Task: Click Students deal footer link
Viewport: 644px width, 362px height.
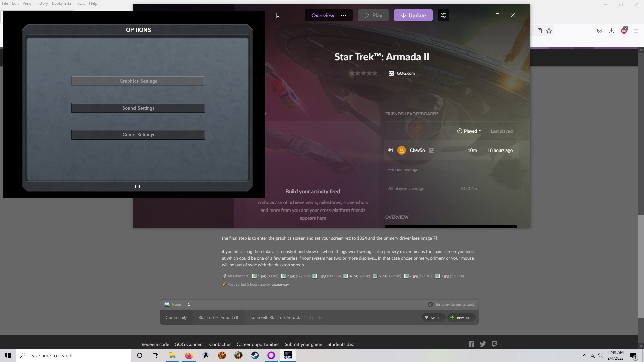Action: pyautogui.click(x=341, y=344)
